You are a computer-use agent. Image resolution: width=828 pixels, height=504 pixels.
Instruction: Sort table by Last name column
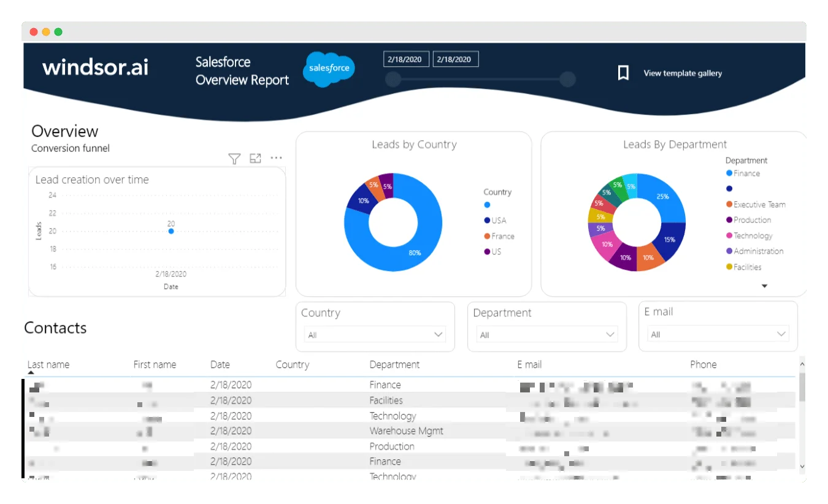(48, 364)
